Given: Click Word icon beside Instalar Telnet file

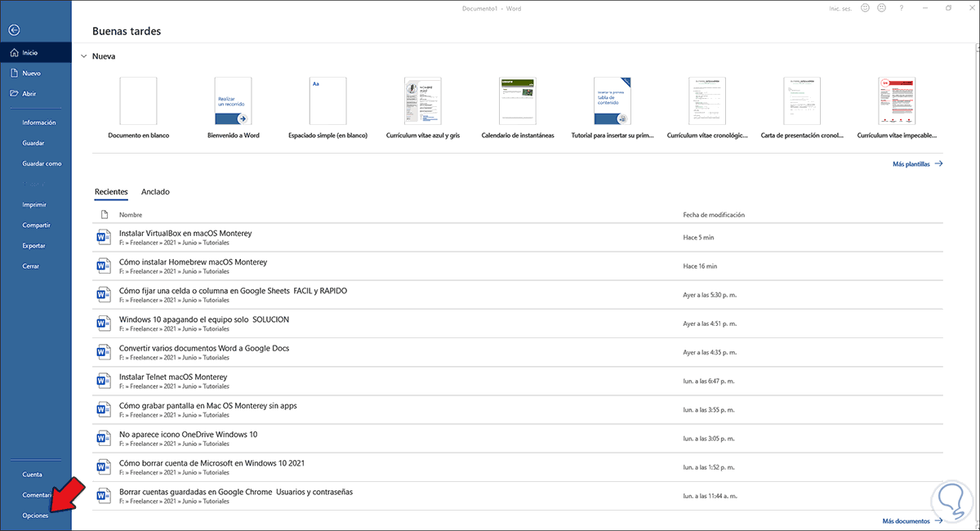Looking at the screenshot, I should click(x=104, y=381).
